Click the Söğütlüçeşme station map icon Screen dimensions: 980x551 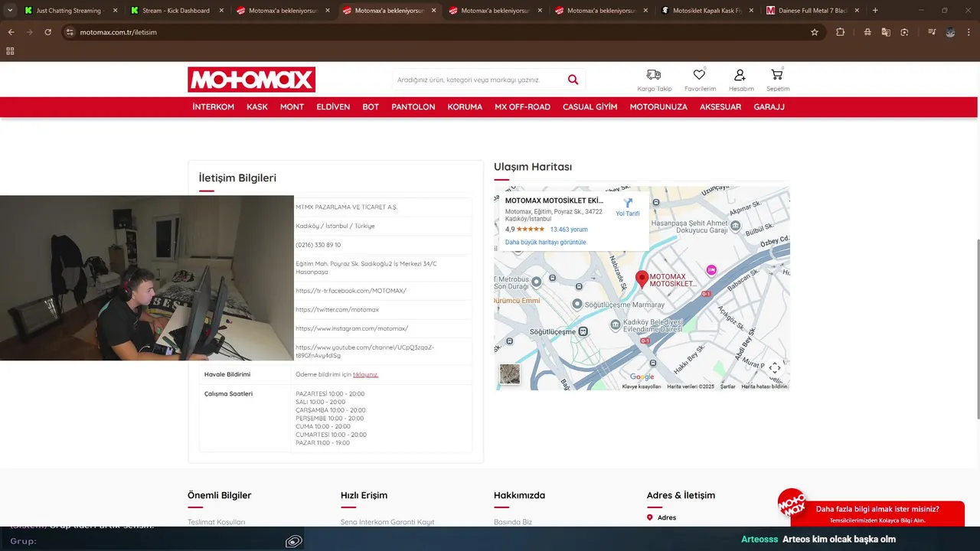[x=583, y=331]
